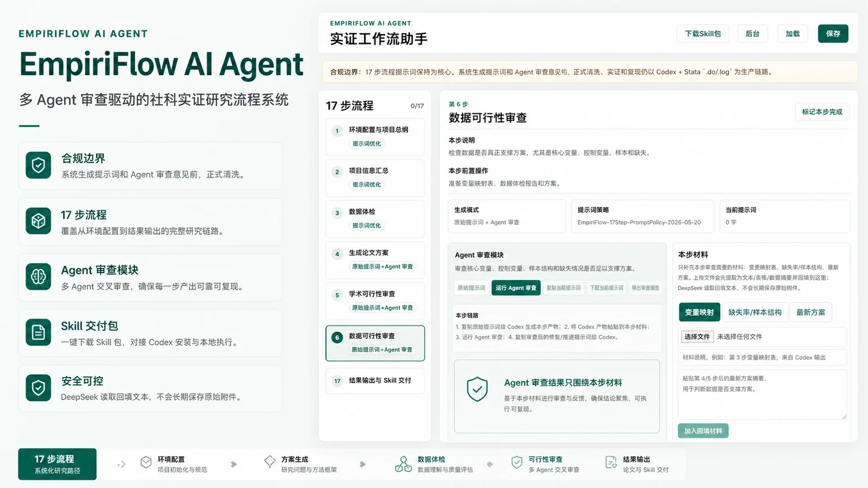868x488 pixels.
Task: Click the 运行 Agent 审查 button
Action: tap(516, 288)
